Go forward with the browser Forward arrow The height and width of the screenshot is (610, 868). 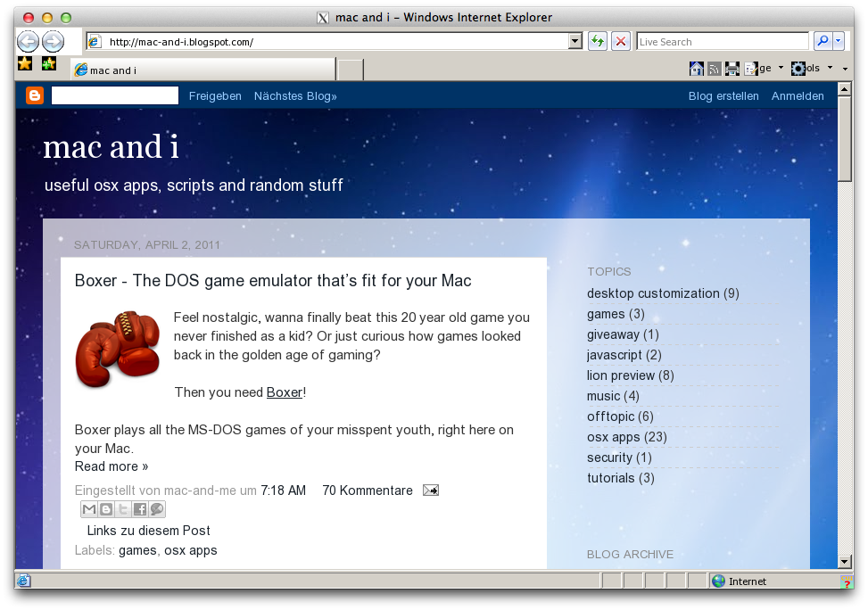[x=54, y=42]
